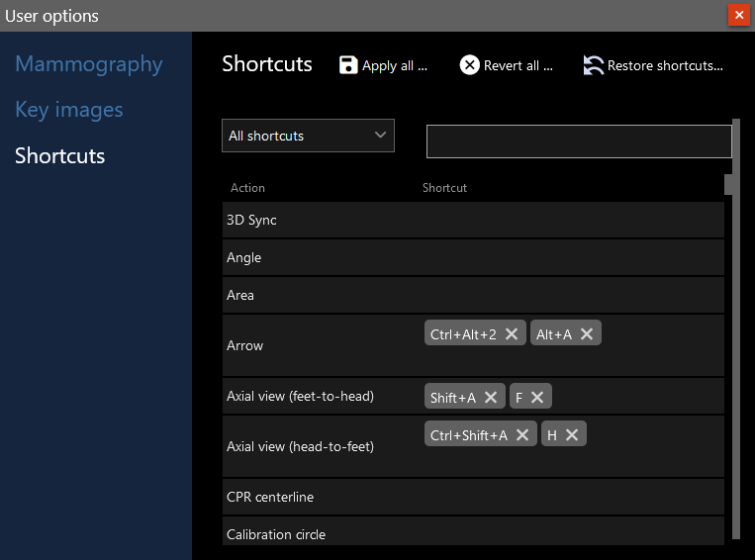The width and height of the screenshot is (755, 560).
Task: Open the Mammography options tab
Action: click(x=89, y=64)
